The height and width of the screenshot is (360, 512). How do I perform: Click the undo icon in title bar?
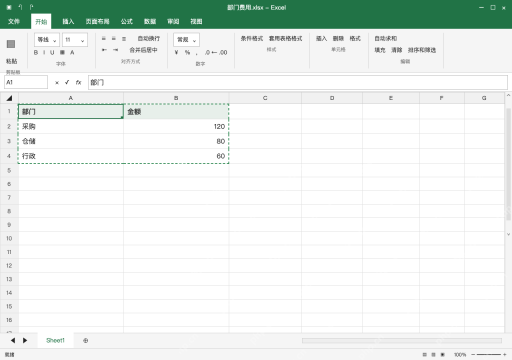tap(20, 7)
